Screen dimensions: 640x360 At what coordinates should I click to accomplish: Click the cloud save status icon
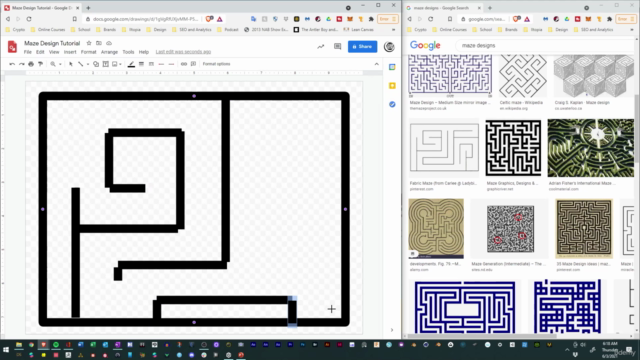coord(109,43)
